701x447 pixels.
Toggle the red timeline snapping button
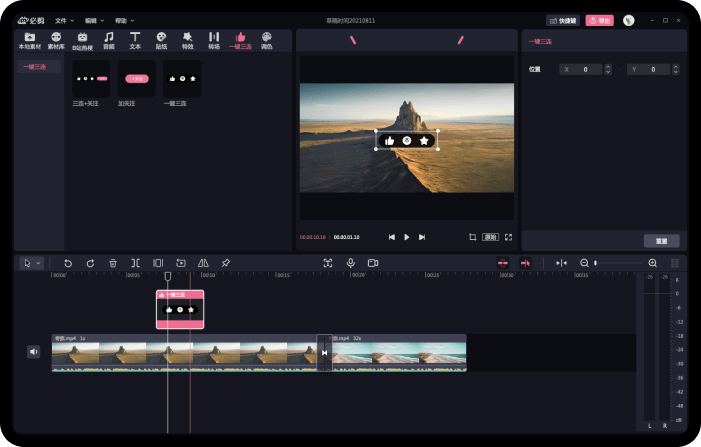[x=503, y=263]
